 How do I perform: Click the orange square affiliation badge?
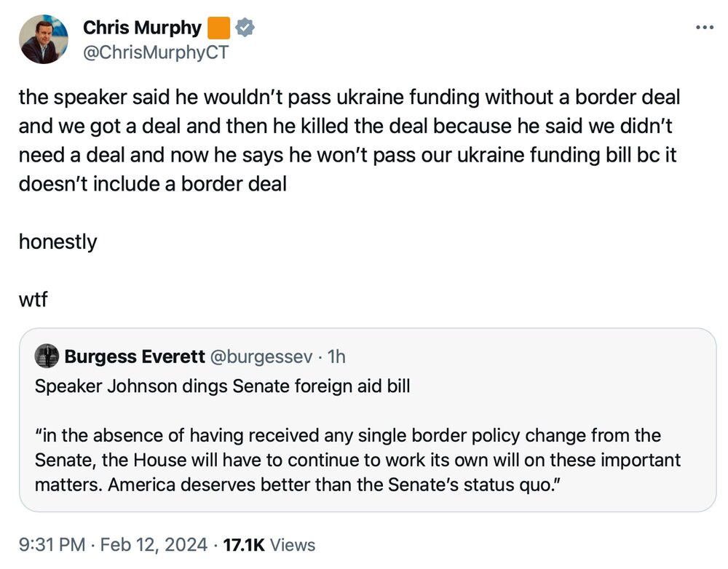(218, 28)
